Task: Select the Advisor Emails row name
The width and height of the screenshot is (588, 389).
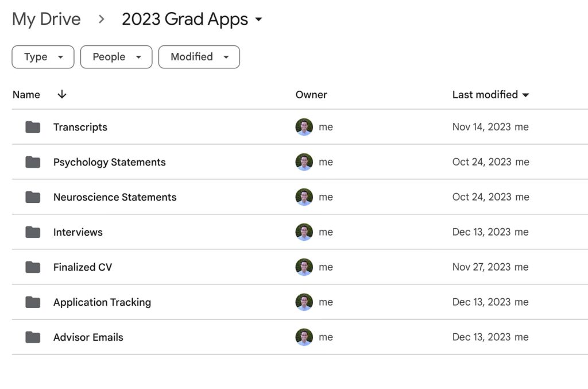Action: pos(88,337)
